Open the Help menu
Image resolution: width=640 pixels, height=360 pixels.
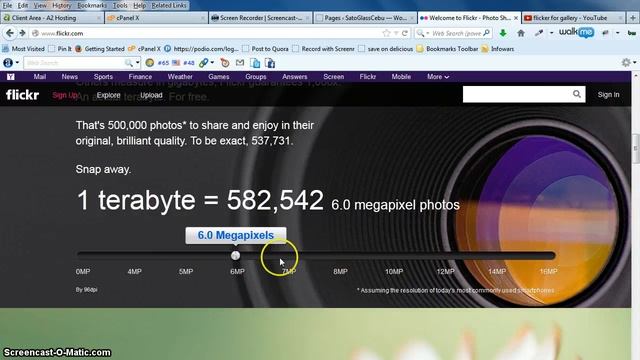139,5
